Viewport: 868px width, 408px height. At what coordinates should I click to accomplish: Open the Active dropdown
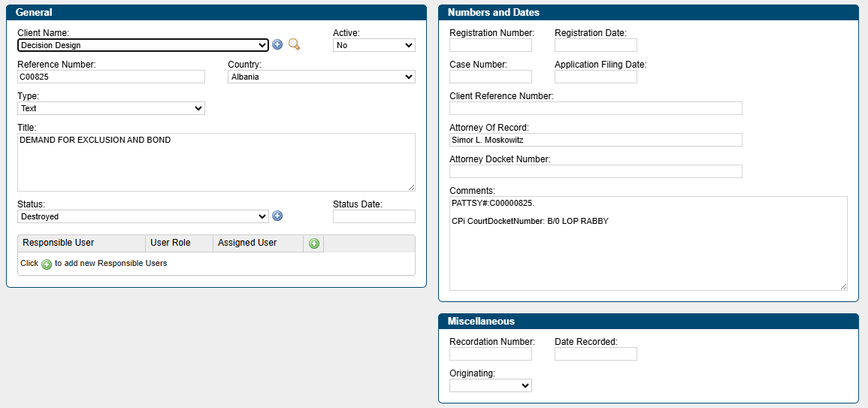pos(374,45)
